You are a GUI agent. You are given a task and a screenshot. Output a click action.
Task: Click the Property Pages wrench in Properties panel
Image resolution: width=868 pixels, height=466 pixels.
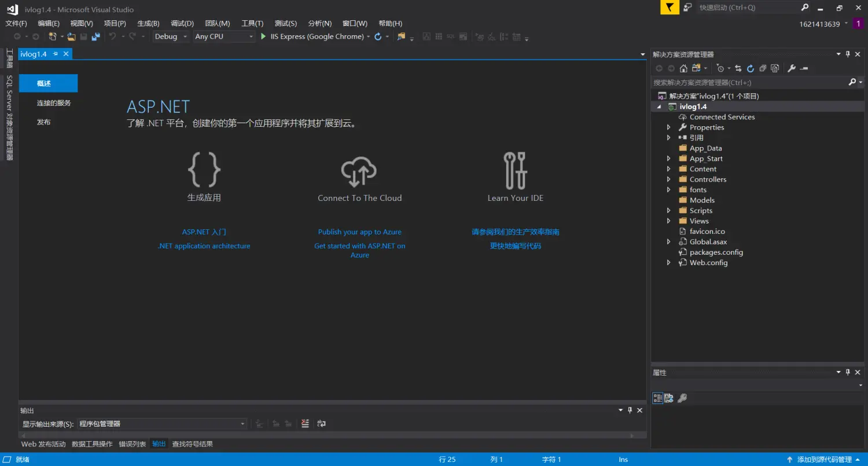tap(682, 398)
